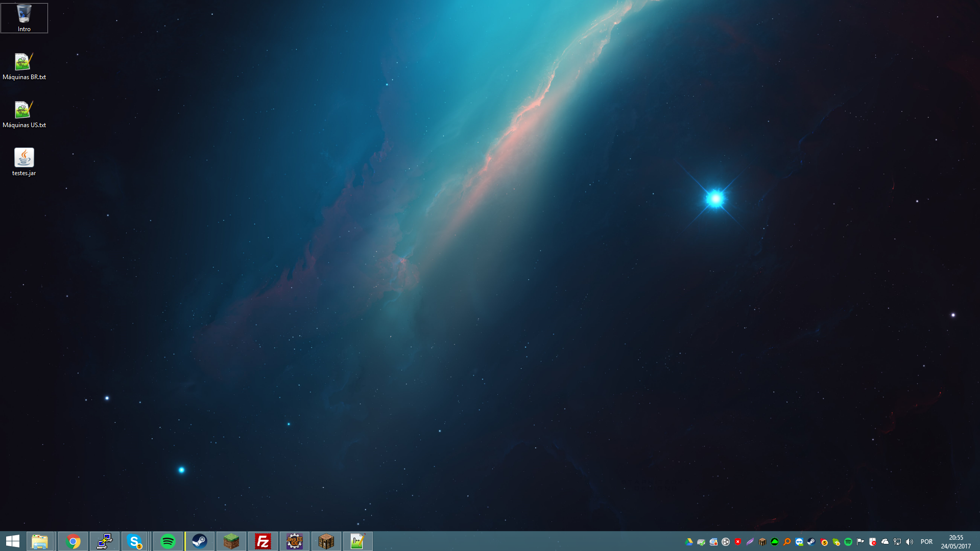Click the orange magnifier tray icon
Viewport: 980px width, 551px height.
pos(787,542)
